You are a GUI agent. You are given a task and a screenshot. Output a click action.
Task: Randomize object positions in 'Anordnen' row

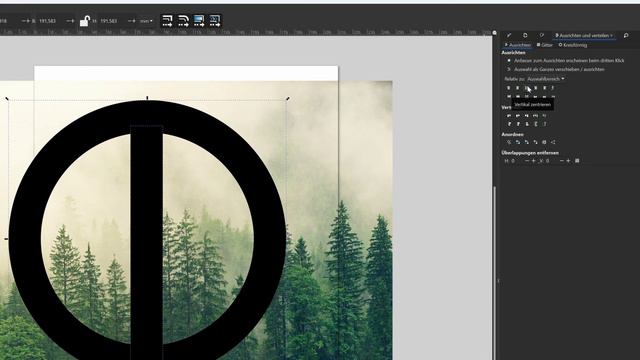point(544,142)
